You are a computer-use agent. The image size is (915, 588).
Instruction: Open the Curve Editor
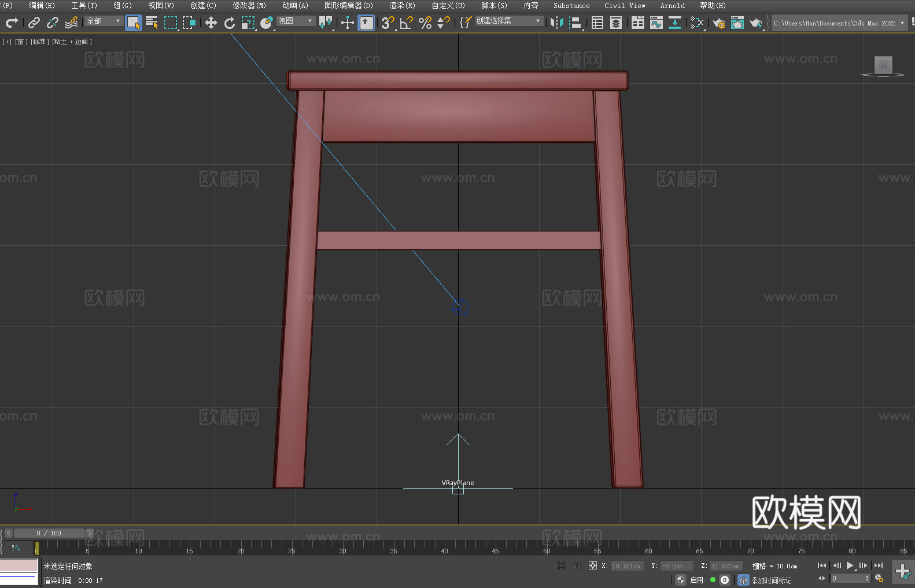coord(656,23)
